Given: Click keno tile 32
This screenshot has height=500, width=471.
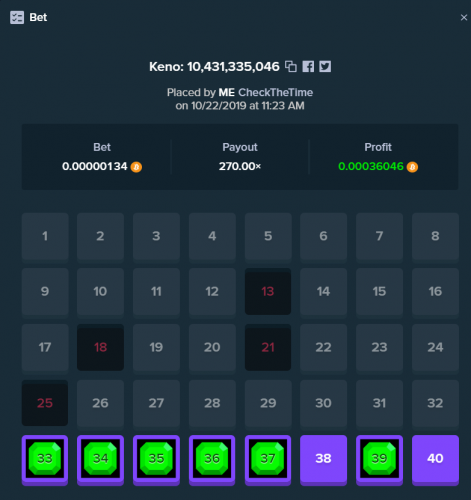Looking at the screenshot, I should click(435, 404).
